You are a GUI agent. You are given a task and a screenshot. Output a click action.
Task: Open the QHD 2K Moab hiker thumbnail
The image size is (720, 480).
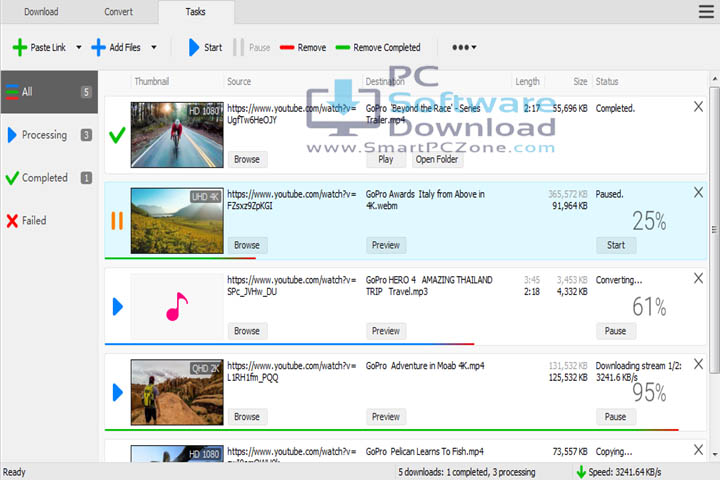point(177,392)
